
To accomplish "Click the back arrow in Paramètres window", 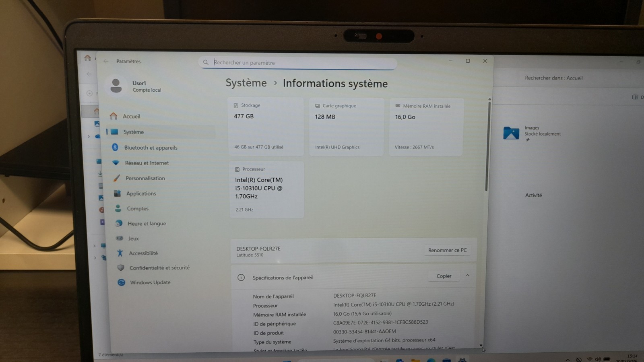I will 106,61.
